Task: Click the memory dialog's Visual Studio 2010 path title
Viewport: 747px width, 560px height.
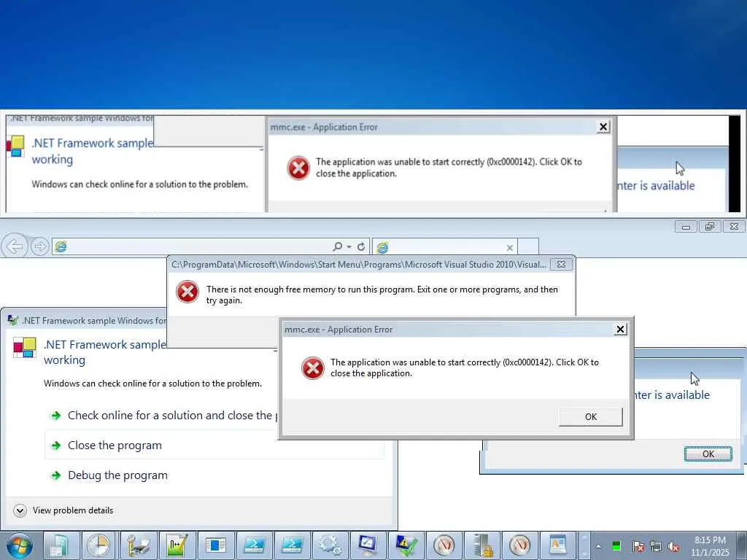Action: (x=359, y=265)
